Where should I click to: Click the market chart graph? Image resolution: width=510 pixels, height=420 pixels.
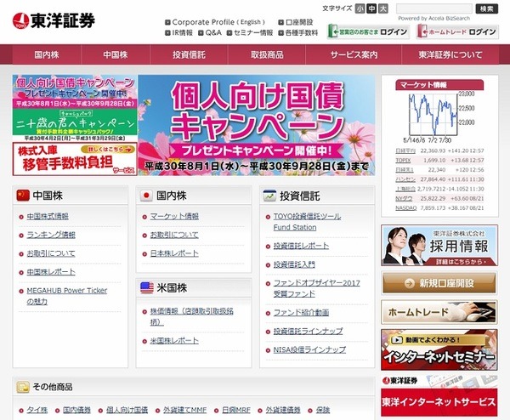(435, 114)
